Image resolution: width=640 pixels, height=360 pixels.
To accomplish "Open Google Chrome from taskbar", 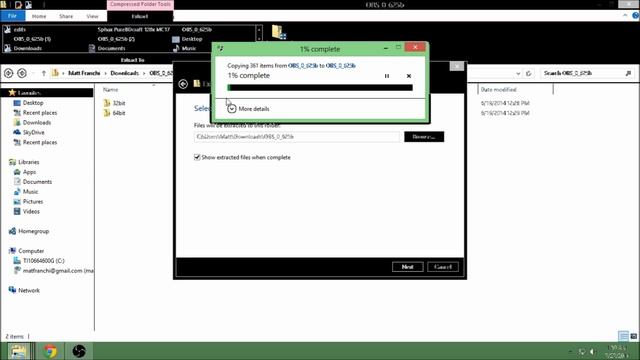I will (50, 351).
